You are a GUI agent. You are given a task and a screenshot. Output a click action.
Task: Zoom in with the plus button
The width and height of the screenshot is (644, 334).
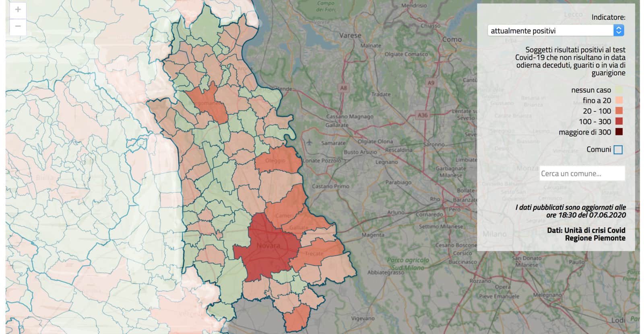coord(18,10)
